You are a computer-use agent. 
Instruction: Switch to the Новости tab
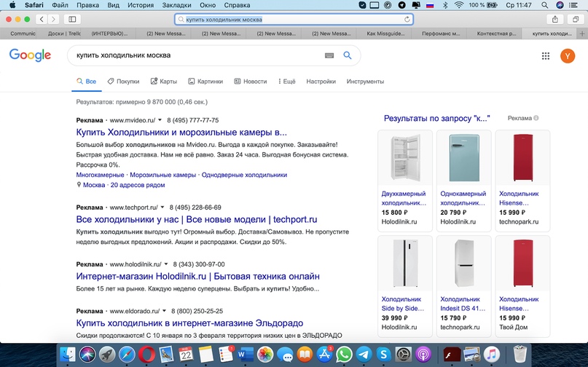click(x=251, y=82)
